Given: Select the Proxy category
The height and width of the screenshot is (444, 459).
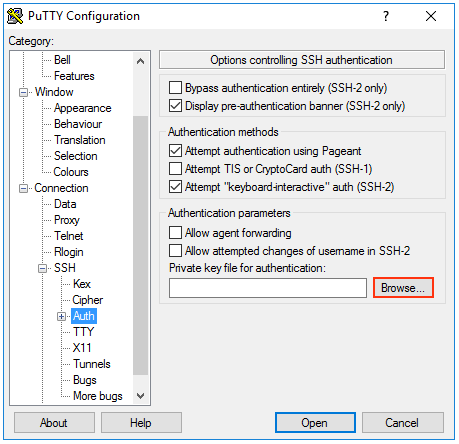Looking at the screenshot, I should click(x=67, y=220).
